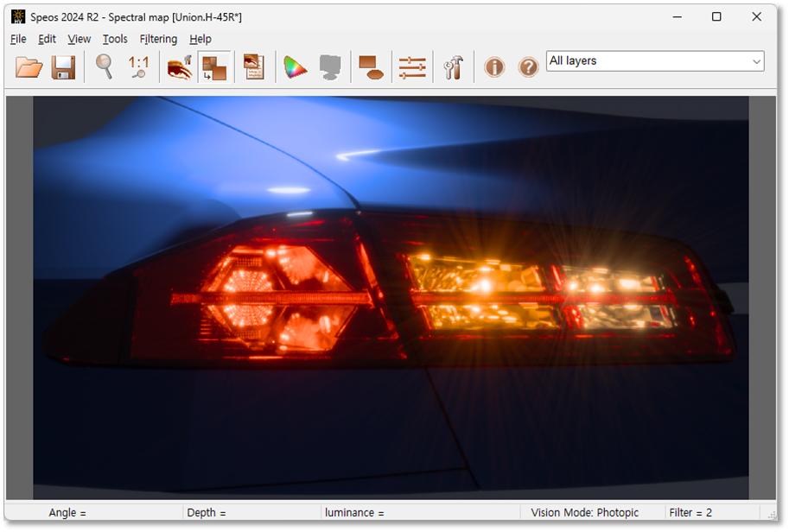Click the tail lamp image measurement icon
This screenshot has height=532, width=789.
180,66
